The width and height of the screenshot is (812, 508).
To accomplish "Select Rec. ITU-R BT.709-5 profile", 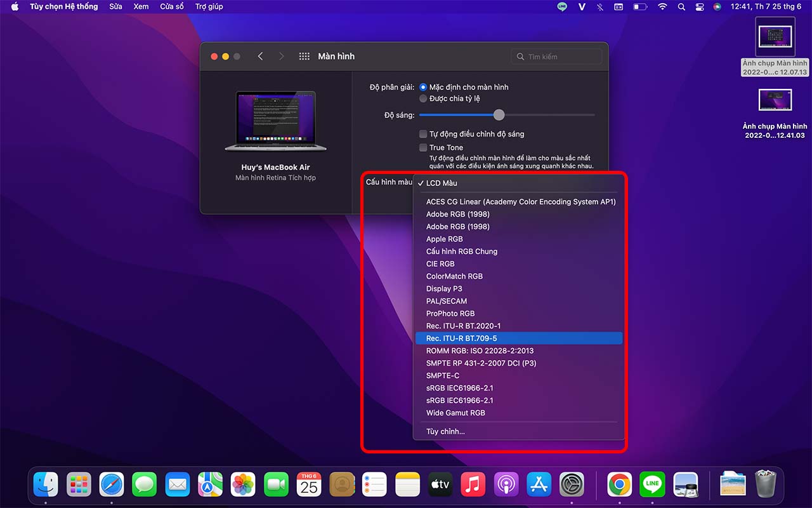I will pos(461,338).
